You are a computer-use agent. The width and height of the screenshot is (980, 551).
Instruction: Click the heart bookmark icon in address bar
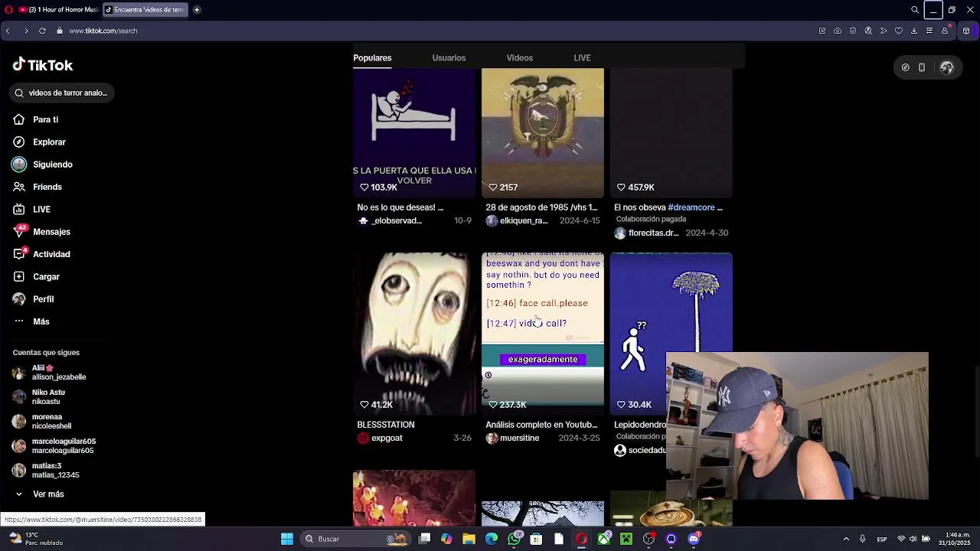(899, 31)
